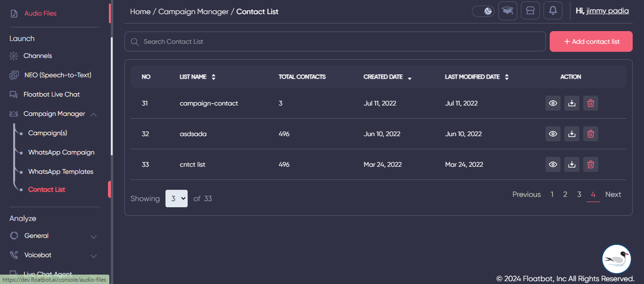This screenshot has height=284, width=644.
Task: Click the chatbot widget at bottom right
Action: tap(616, 259)
